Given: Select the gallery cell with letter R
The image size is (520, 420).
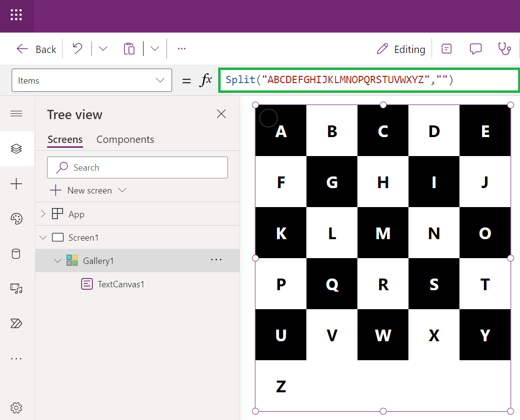Looking at the screenshot, I should coord(383,284).
